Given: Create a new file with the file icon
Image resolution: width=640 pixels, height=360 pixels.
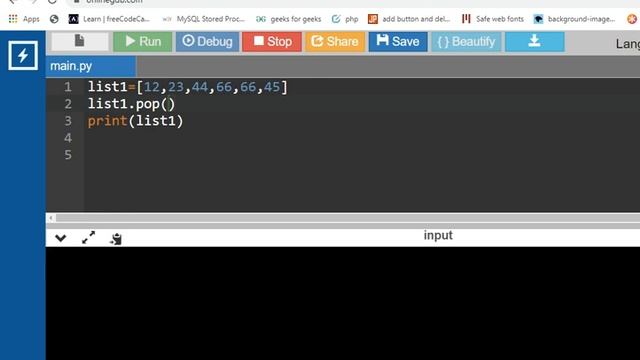Looking at the screenshot, I should 80,41.
